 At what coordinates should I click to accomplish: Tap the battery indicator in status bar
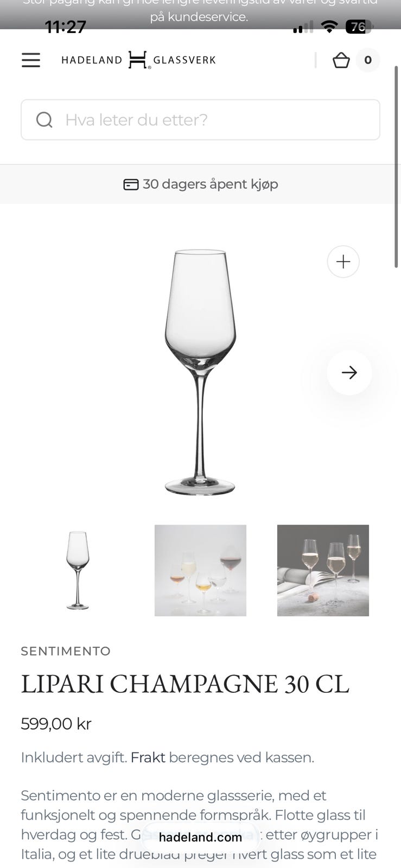(359, 27)
